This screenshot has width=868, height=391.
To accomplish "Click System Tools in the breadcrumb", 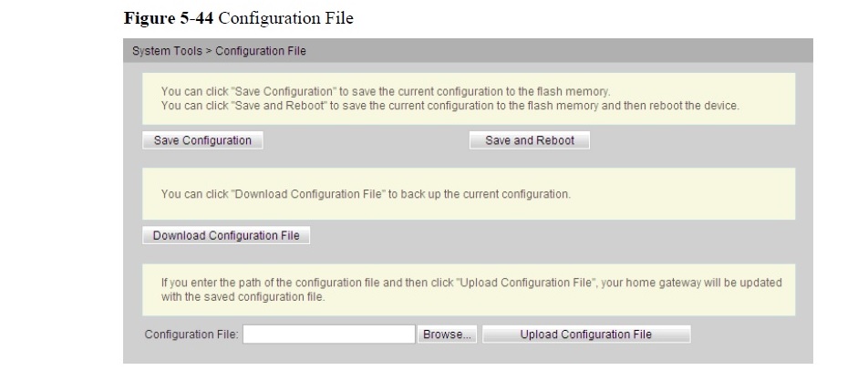I will coord(167,51).
